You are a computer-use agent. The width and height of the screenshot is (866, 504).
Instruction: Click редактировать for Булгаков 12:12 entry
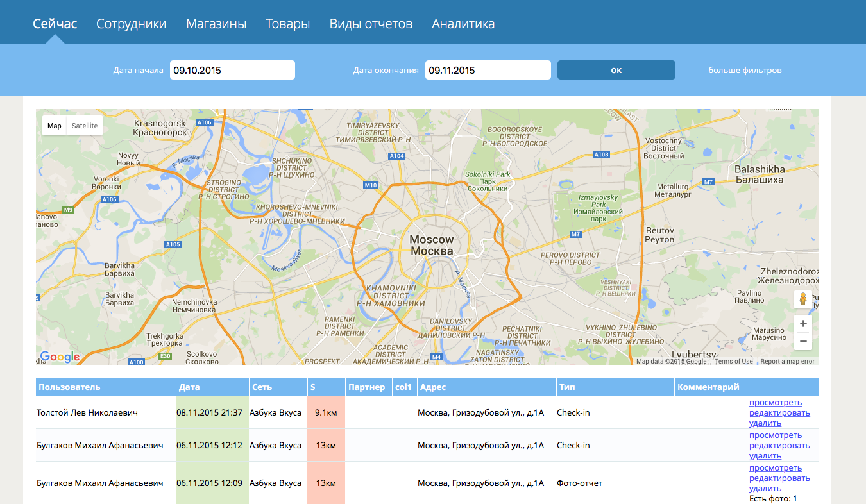pos(779,446)
